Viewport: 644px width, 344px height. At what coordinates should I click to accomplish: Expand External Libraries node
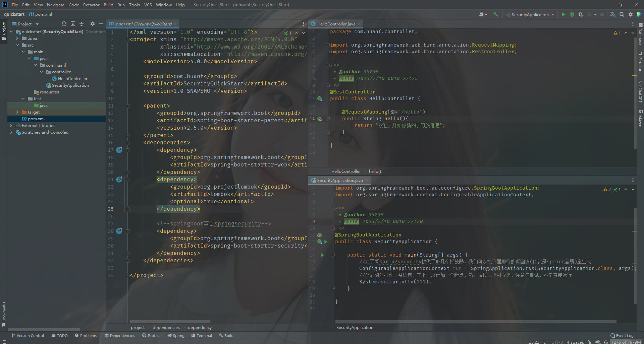(11, 125)
